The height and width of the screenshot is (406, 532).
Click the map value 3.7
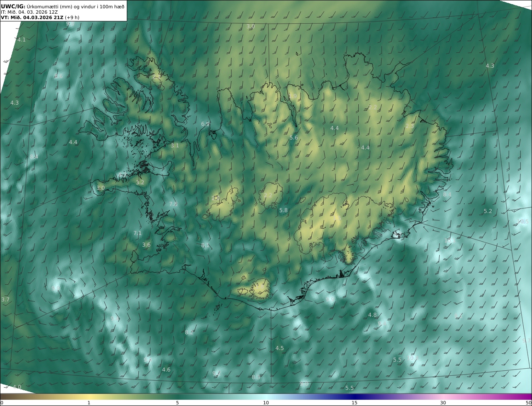pyautogui.click(x=5, y=300)
